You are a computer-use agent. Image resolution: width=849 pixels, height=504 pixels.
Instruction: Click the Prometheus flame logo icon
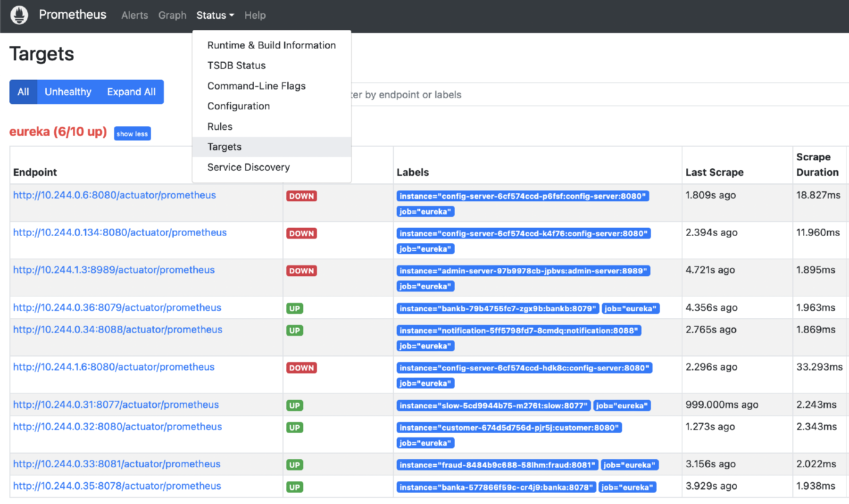point(19,15)
